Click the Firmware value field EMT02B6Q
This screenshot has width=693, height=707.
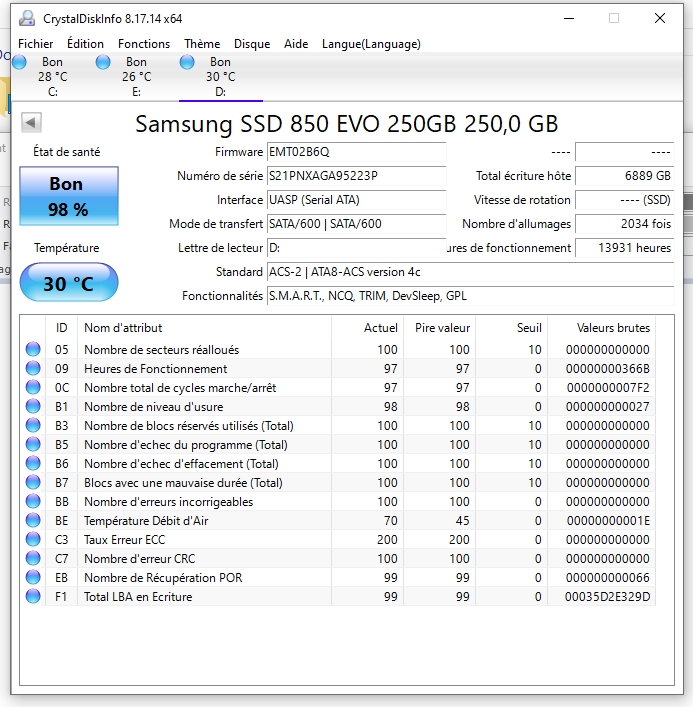355,152
